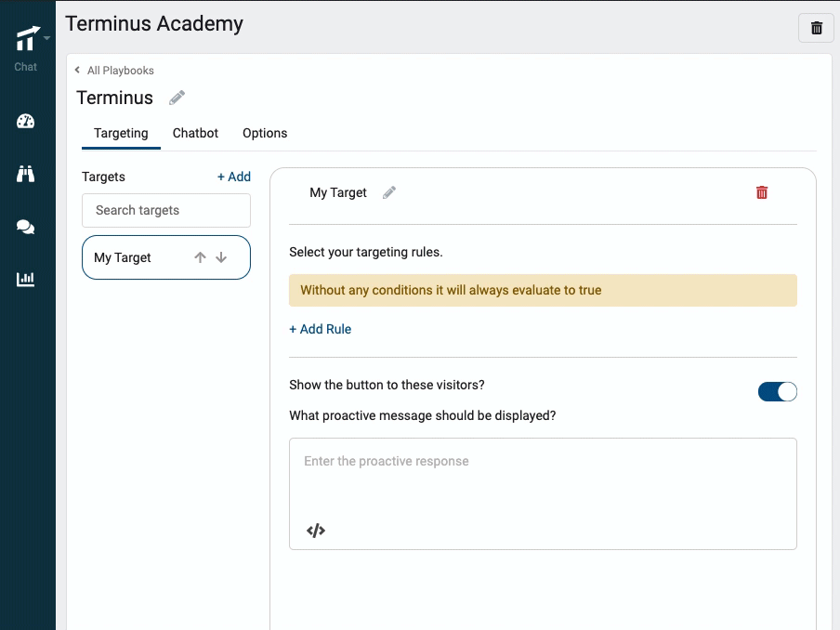This screenshot has height=630, width=840.
Task: Open the conversations chat bubbles icon
Action: click(x=25, y=227)
